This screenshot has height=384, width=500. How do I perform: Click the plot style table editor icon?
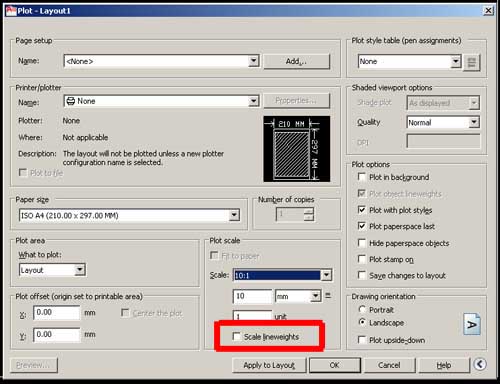(471, 62)
